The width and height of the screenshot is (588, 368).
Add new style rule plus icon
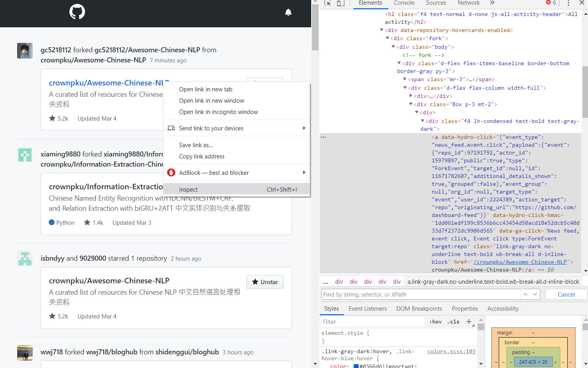pyautogui.click(x=469, y=322)
